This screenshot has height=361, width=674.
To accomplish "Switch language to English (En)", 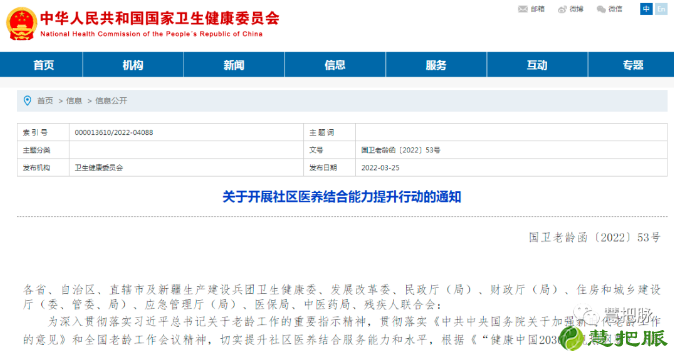I will coord(661,9).
